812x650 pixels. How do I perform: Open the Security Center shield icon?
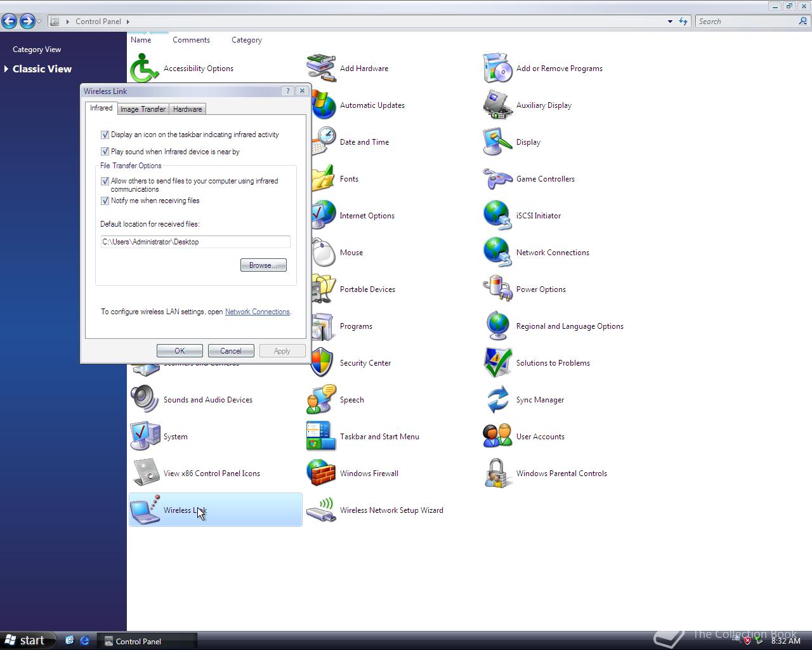(322, 362)
